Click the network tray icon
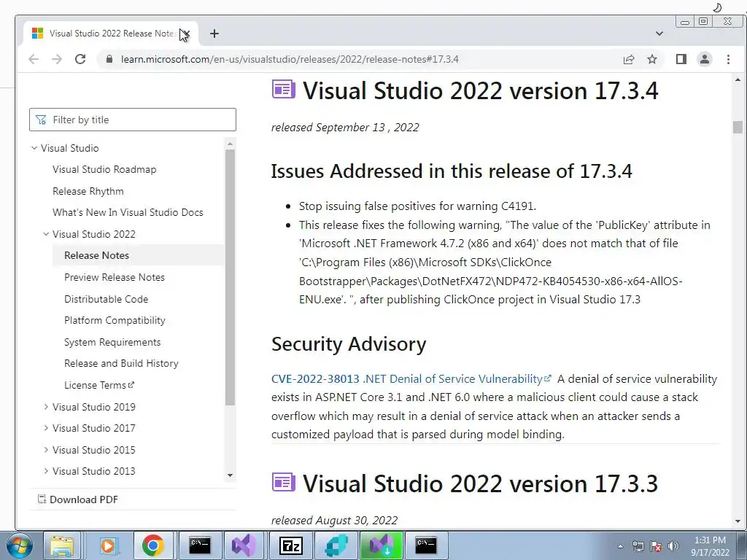This screenshot has width=747, height=560. click(x=638, y=546)
